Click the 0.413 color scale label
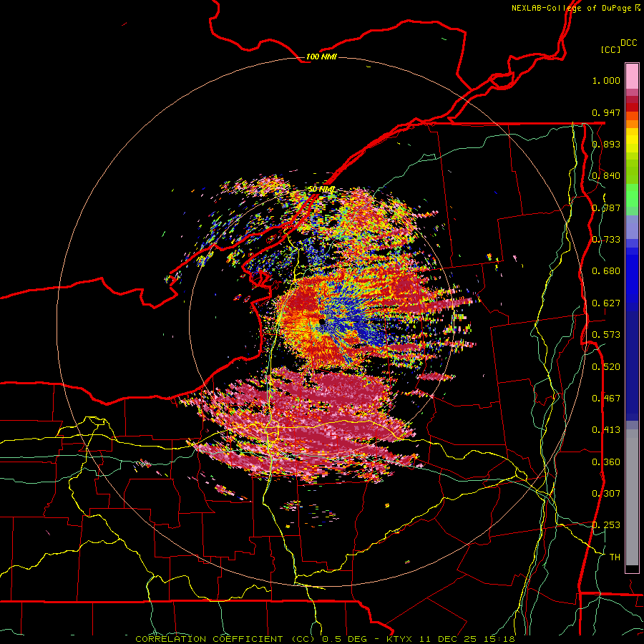This screenshot has height=644, width=644. click(x=606, y=430)
